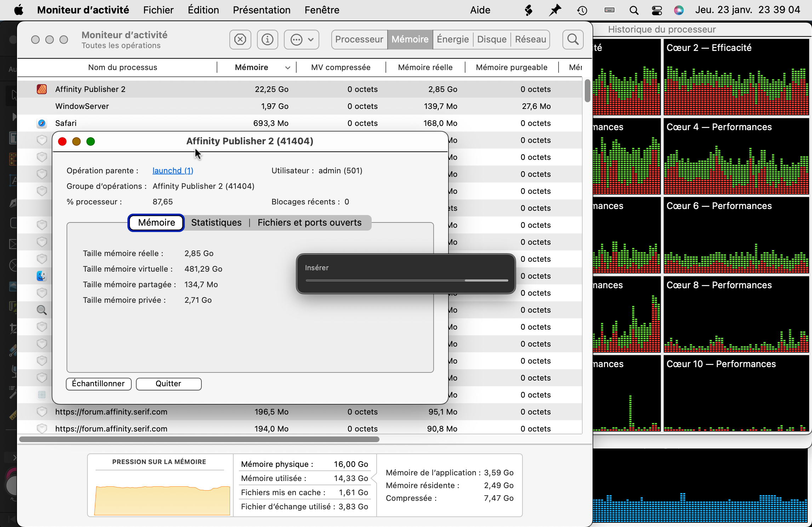812x527 pixels.
Task: Click the keyboard input menu bar icon
Action: [610, 10]
